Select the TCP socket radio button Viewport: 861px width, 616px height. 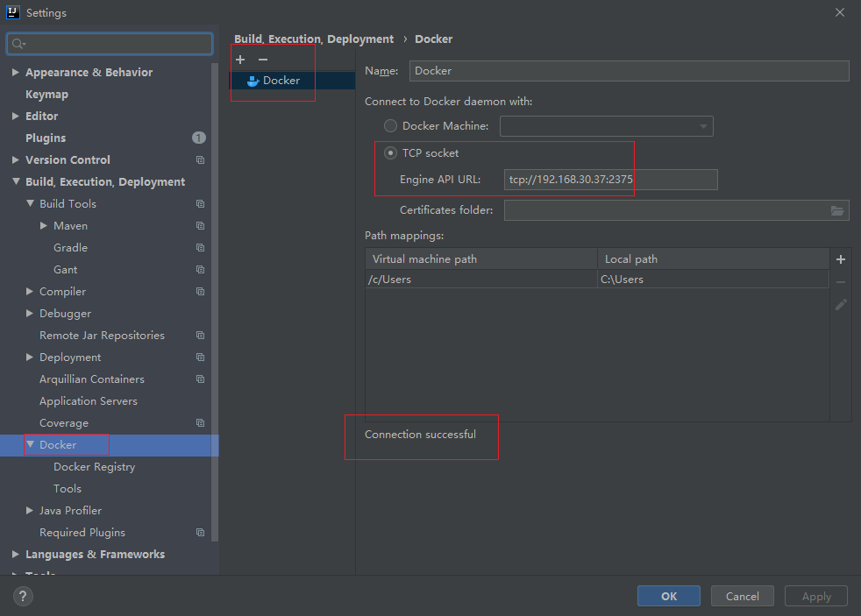point(390,152)
